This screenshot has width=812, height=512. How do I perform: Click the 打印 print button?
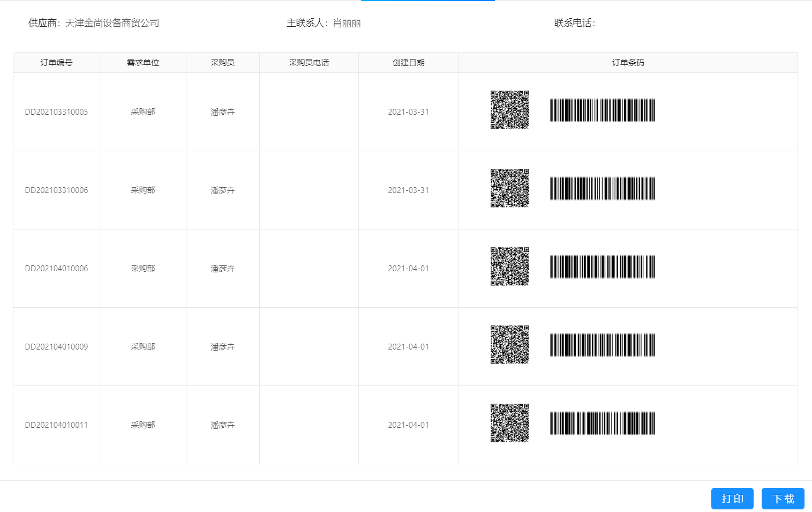pos(732,499)
